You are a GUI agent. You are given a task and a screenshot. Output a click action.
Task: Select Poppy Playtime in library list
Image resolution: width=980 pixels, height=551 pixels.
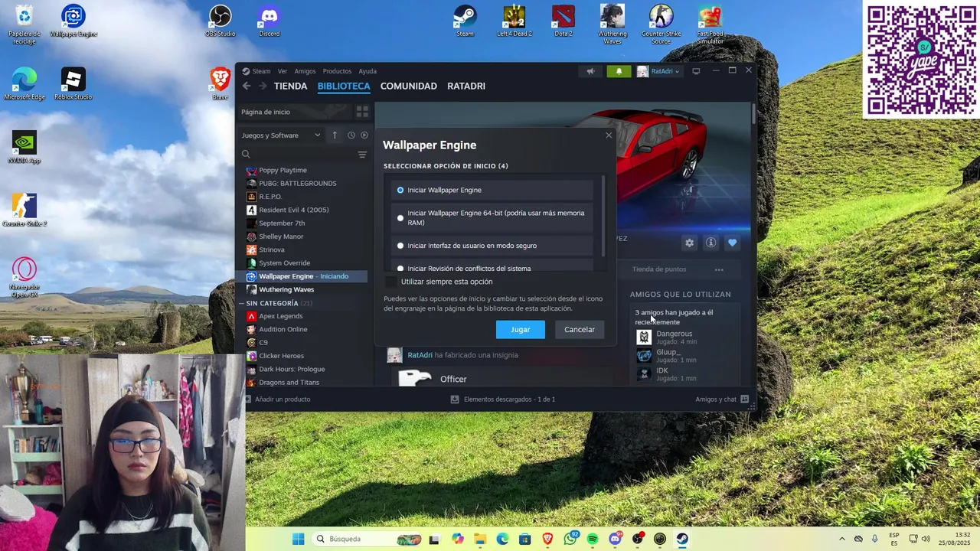pyautogui.click(x=283, y=170)
